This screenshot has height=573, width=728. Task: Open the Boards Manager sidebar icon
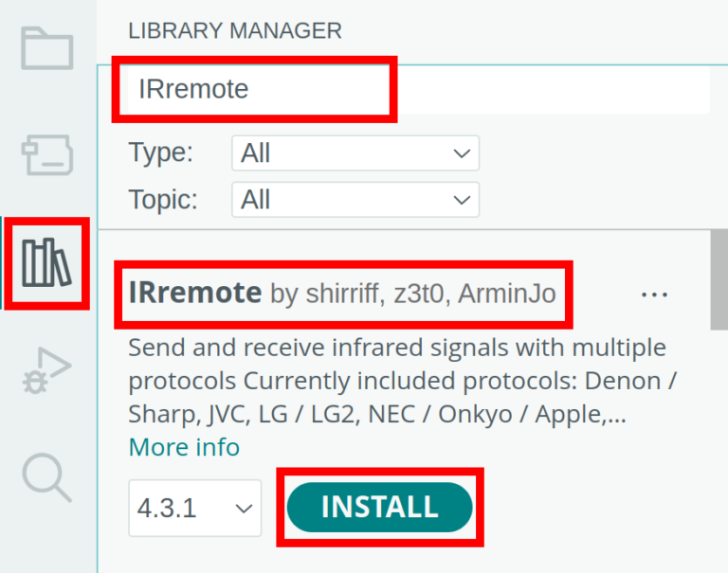click(x=47, y=153)
